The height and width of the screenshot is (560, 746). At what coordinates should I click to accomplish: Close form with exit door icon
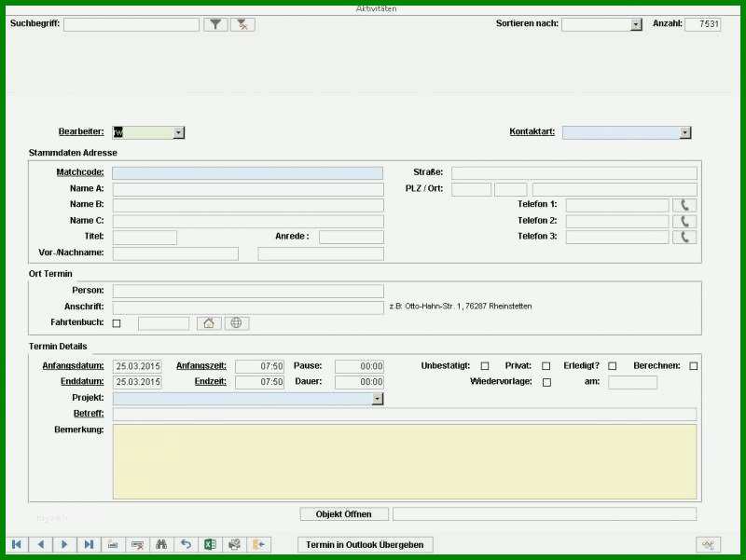pos(259,544)
